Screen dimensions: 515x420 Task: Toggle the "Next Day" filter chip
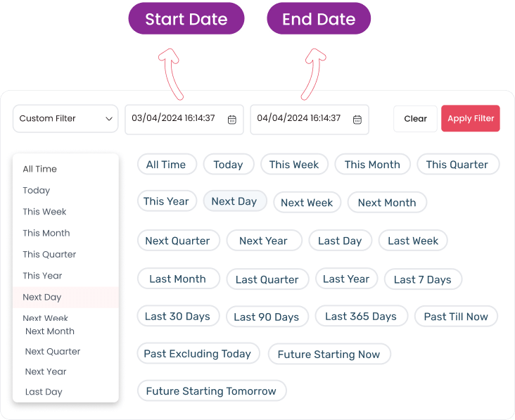(234, 201)
